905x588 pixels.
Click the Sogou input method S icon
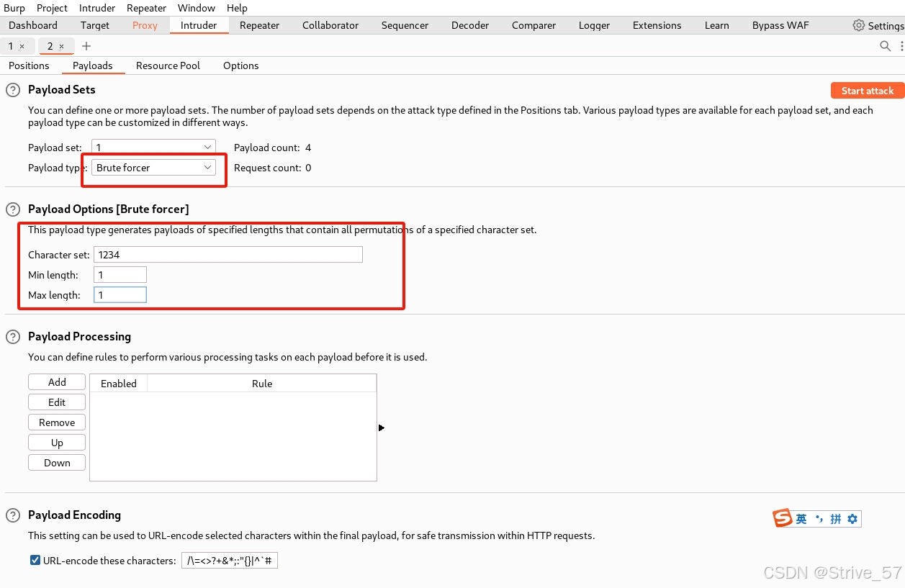[783, 518]
